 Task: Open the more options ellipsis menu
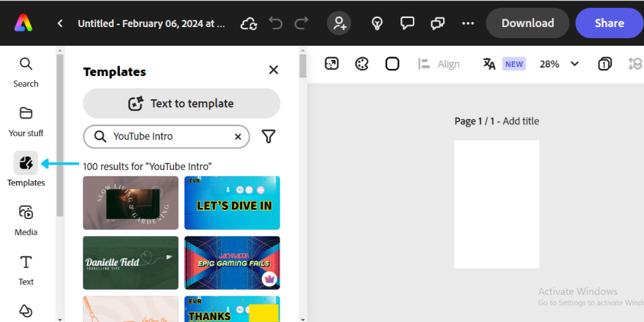pos(468,23)
